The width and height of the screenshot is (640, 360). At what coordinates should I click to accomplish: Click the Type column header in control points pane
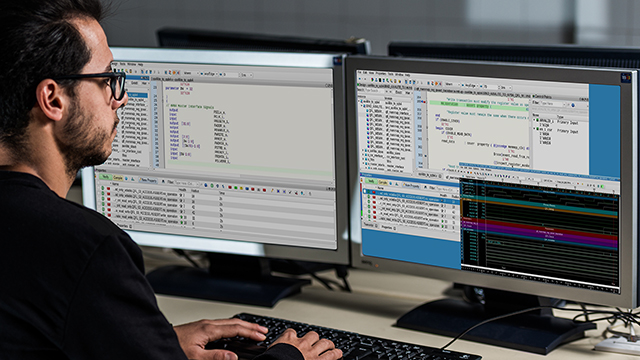[560, 116]
